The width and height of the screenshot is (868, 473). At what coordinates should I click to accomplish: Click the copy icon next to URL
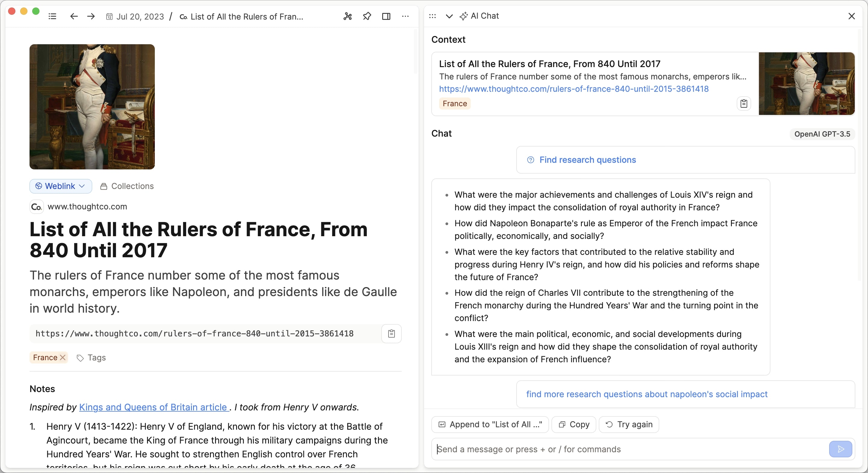click(x=391, y=333)
